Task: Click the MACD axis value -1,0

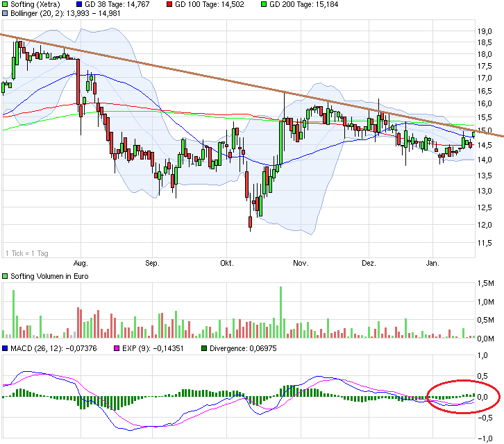Action: (x=485, y=438)
